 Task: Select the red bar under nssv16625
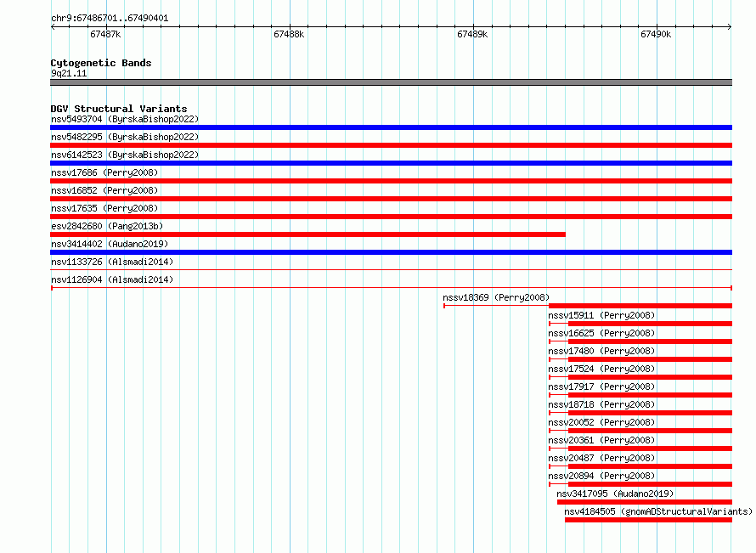point(650,341)
